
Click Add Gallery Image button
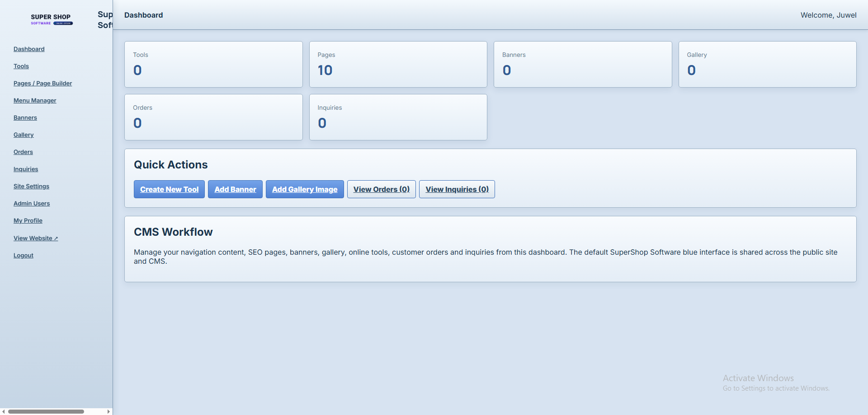pos(305,189)
